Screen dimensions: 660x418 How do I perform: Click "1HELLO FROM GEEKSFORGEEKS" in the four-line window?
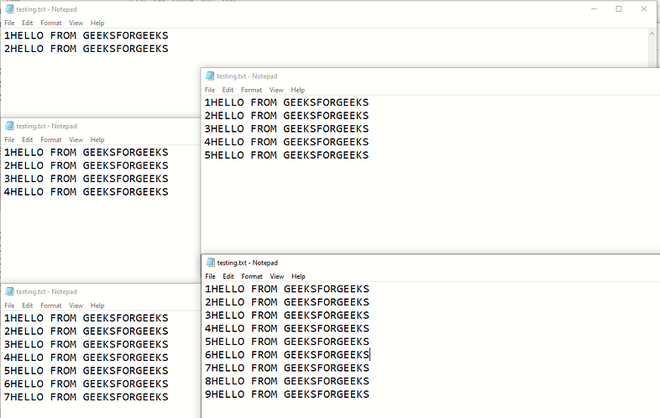[86, 152]
